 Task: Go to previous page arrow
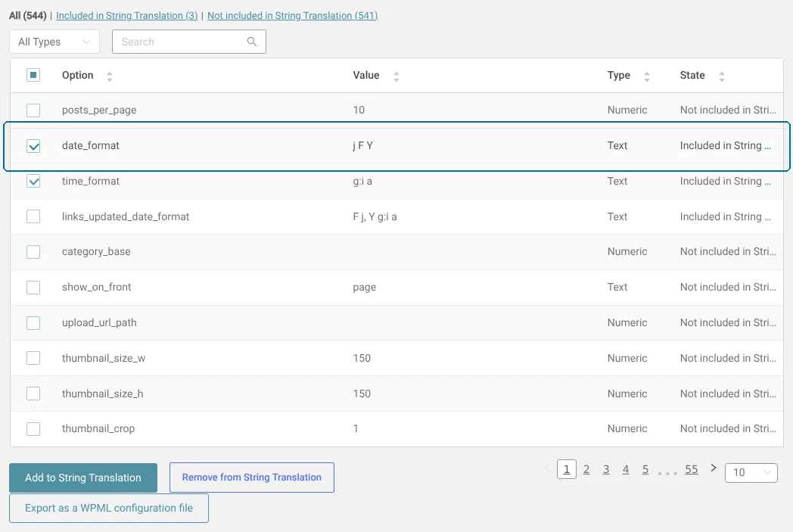point(547,468)
